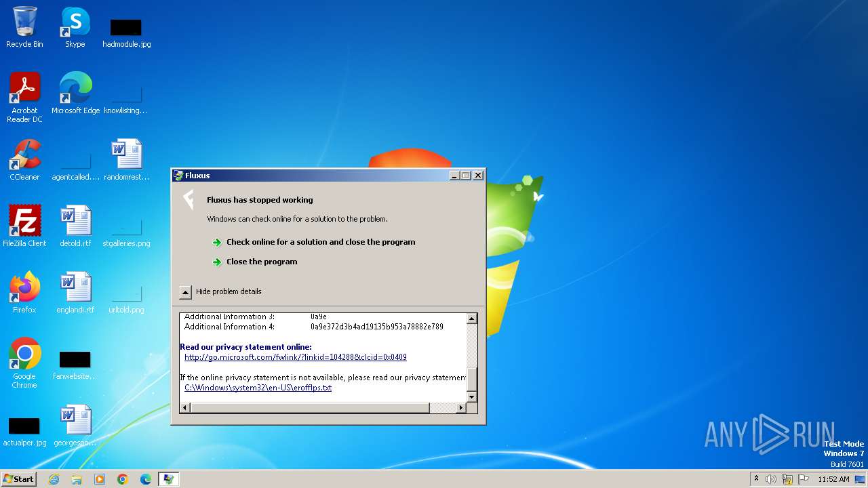Select the stgalleries.png file icon
This screenshot has width=868, height=488.
126,232
